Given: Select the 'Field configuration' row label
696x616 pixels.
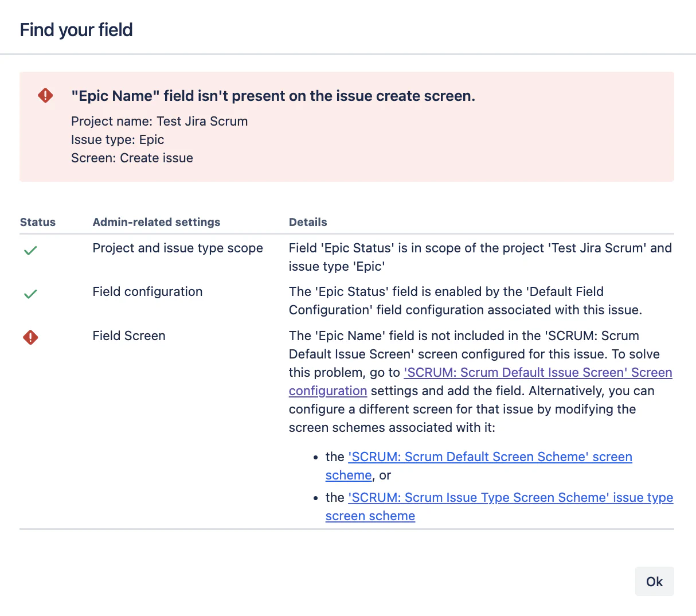Looking at the screenshot, I should 147,291.
